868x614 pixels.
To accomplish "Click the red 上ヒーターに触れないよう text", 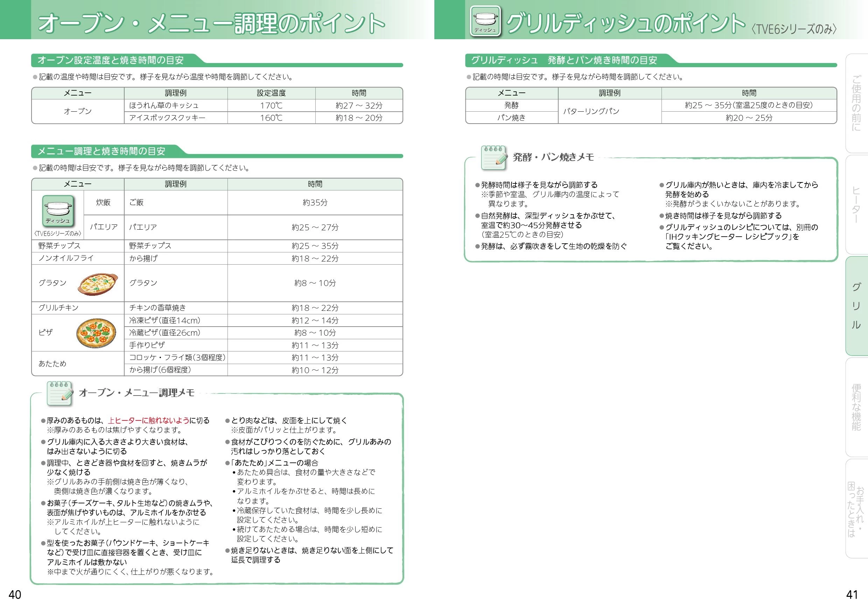I will pos(148,420).
